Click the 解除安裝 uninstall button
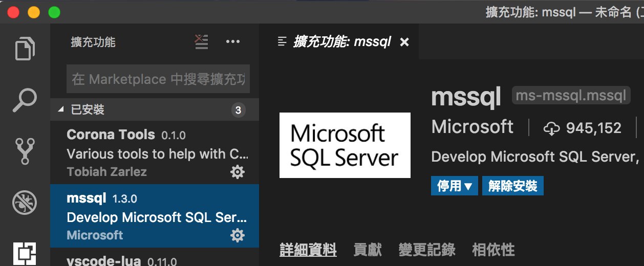Viewport: 644px width, 266px height. pos(512,186)
